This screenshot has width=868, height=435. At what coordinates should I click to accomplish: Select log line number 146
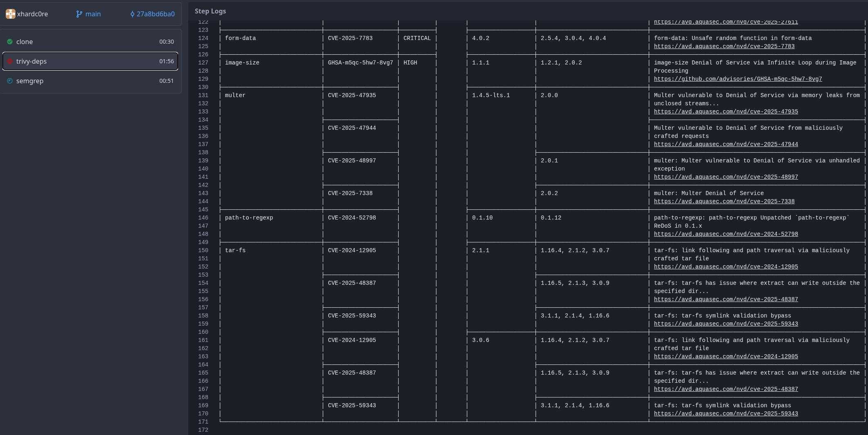203,218
